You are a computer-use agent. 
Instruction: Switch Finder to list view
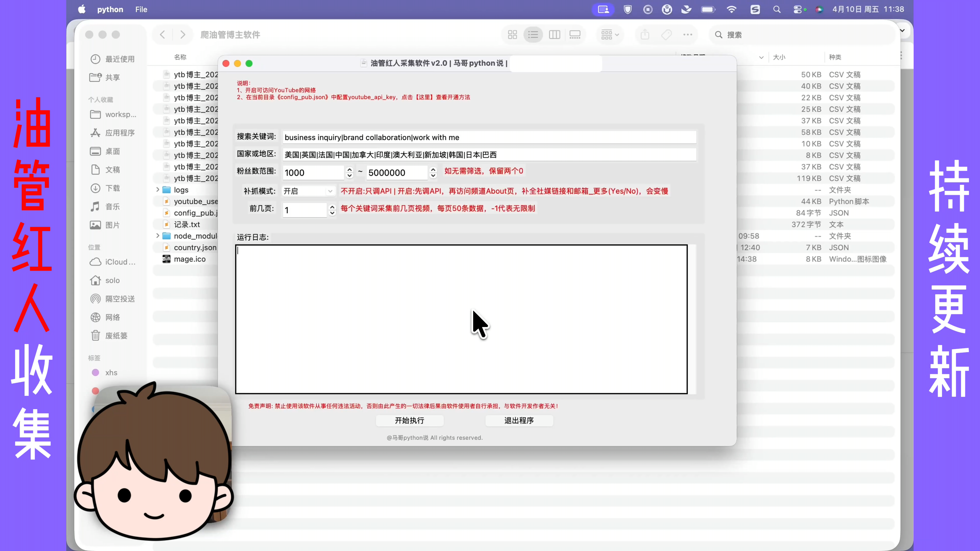coord(533,35)
